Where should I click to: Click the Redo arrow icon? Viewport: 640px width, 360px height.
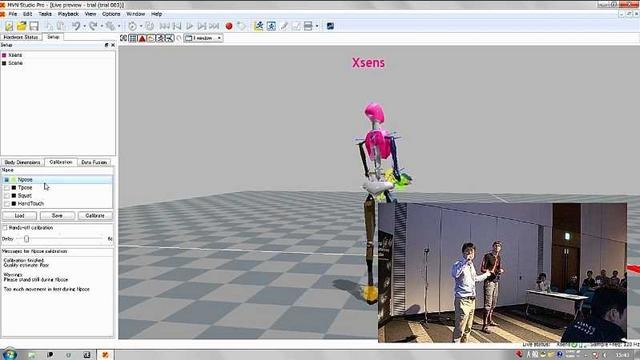(x=93, y=26)
